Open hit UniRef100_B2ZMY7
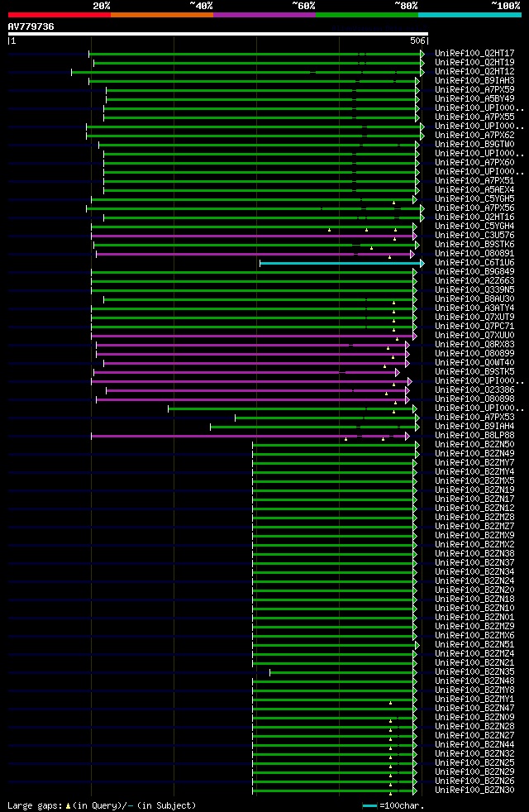 [474, 463]
